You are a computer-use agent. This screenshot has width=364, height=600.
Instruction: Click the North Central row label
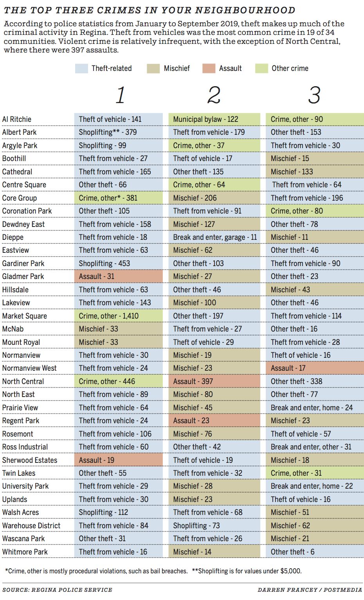23,381
